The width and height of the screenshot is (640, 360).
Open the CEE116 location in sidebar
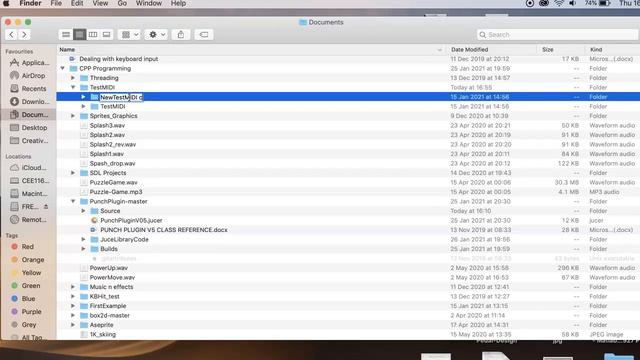click(29, 181)
